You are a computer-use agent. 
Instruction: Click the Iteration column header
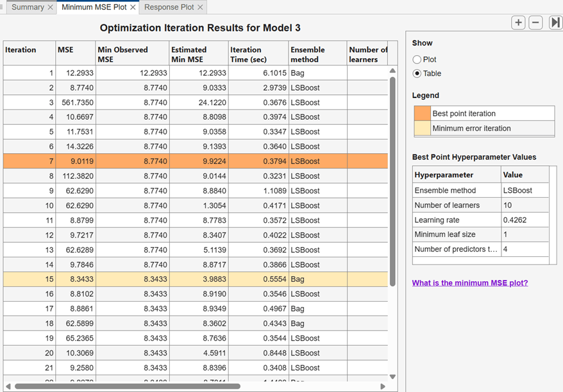pos(29,53)
